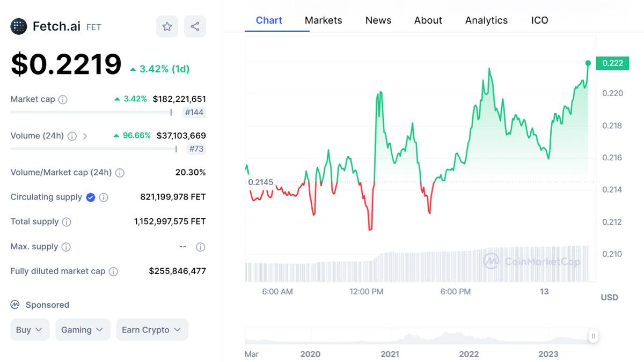
Task: Click the 2022 label on range timeline
Action: click(469, 354)
